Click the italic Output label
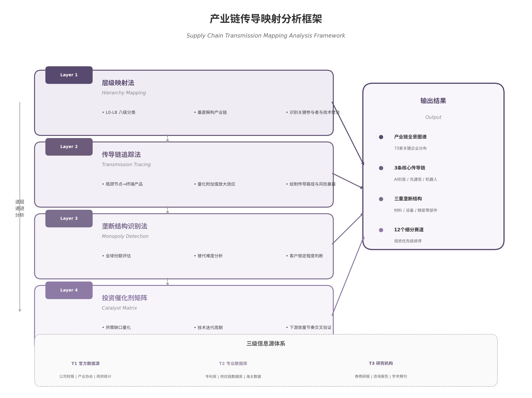532x398 pixels. coord(433,117)
